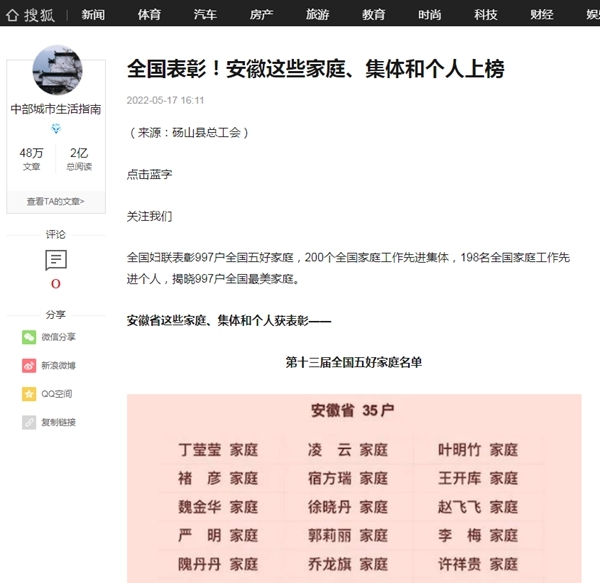
Task: Share to QQ空间 icon
Action: point(29,394)
